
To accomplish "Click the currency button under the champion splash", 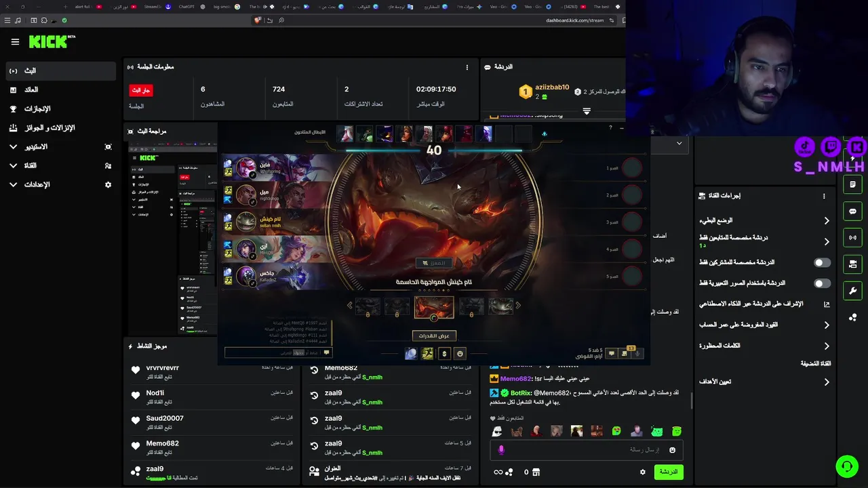I will click(x=444, y=353).
